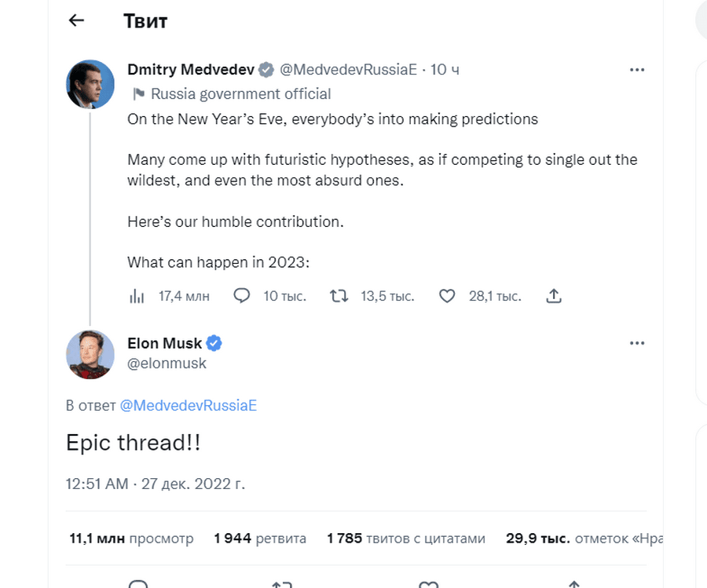Click the flag icon beside Russia government official

click(138, 94)
